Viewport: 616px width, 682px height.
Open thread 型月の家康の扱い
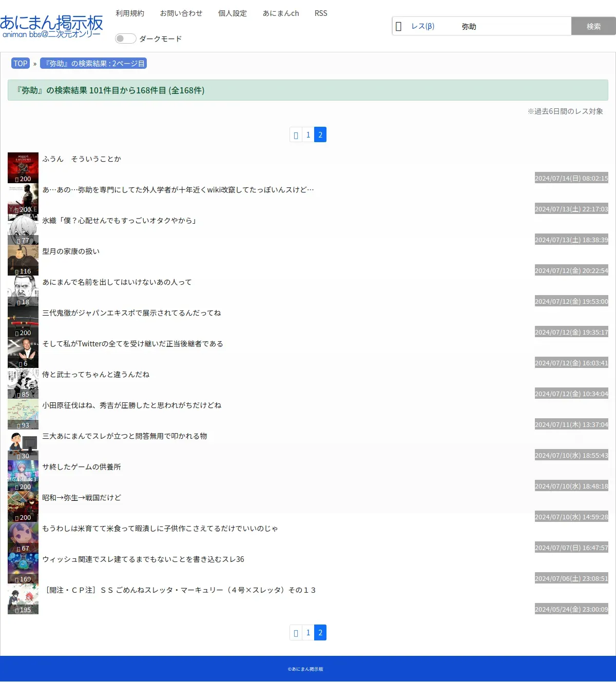coord(71,251)
